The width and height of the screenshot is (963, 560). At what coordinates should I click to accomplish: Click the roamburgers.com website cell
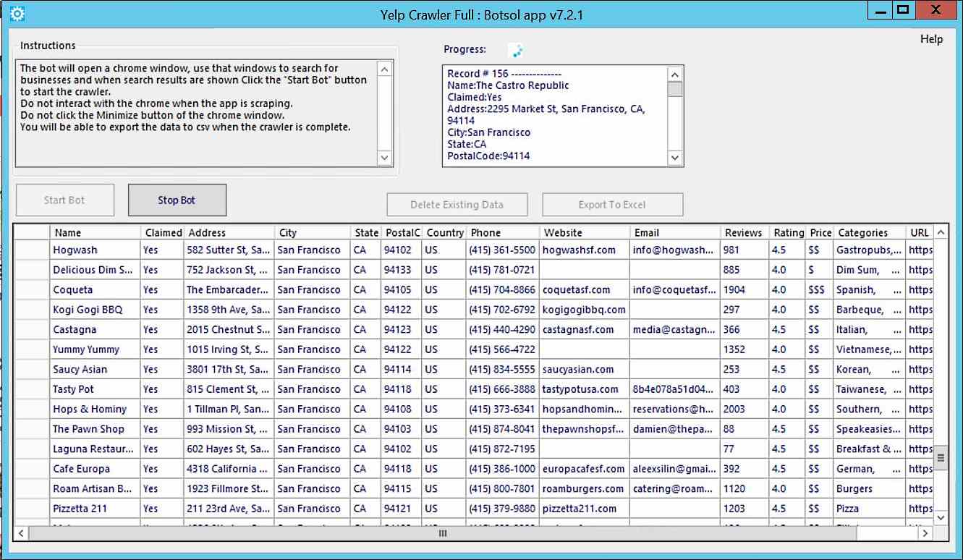pyautogui.click(x=585, y=489)
